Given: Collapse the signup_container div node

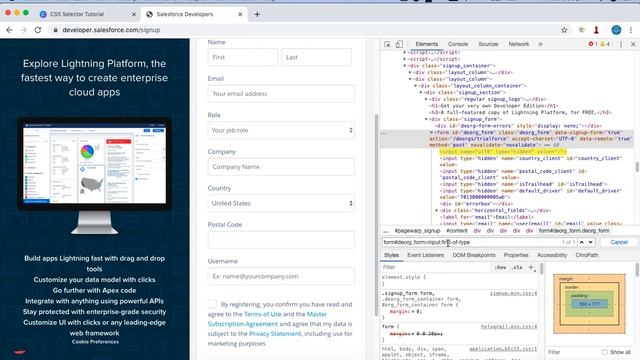Looking at the screenshot, I should click(405, 66).
